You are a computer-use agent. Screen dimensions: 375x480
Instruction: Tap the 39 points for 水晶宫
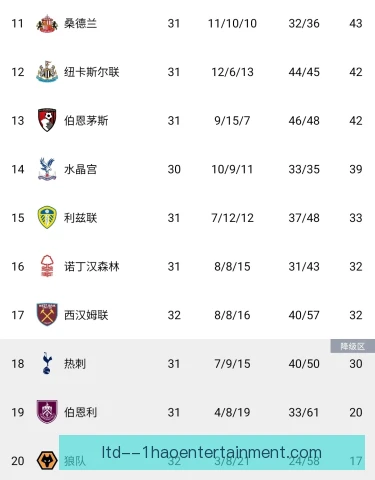point(356,169)
